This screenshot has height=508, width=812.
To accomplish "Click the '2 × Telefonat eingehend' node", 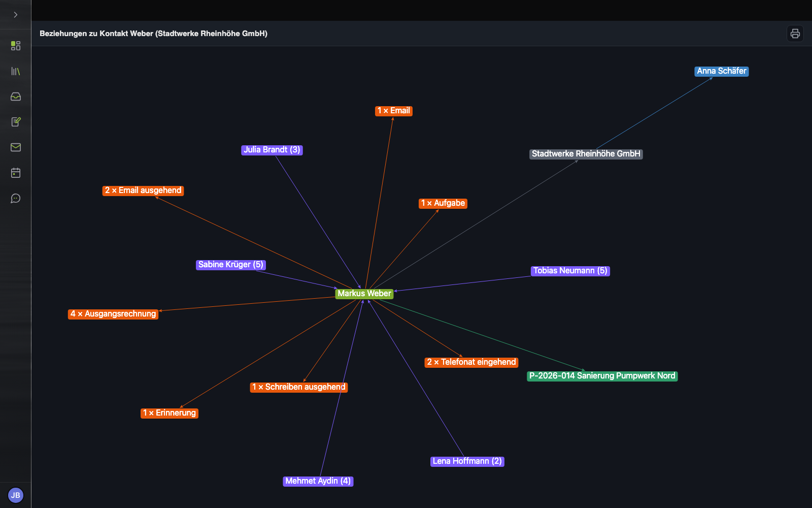I will (471, 362).
